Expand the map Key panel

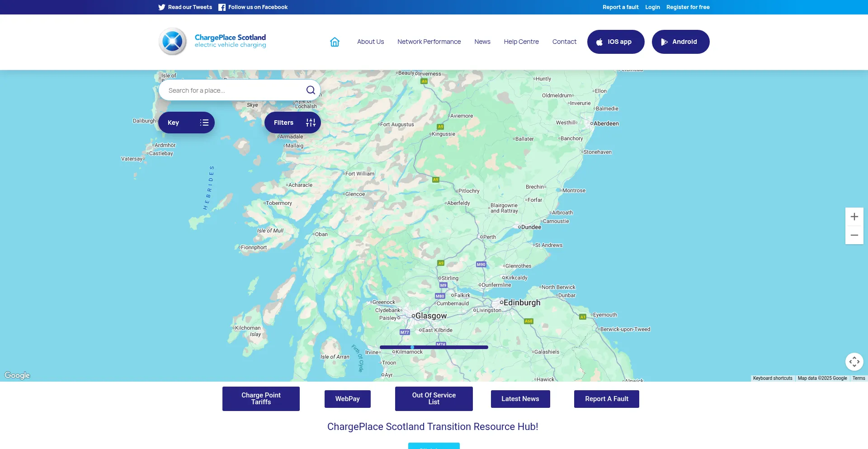coord(186,123)
